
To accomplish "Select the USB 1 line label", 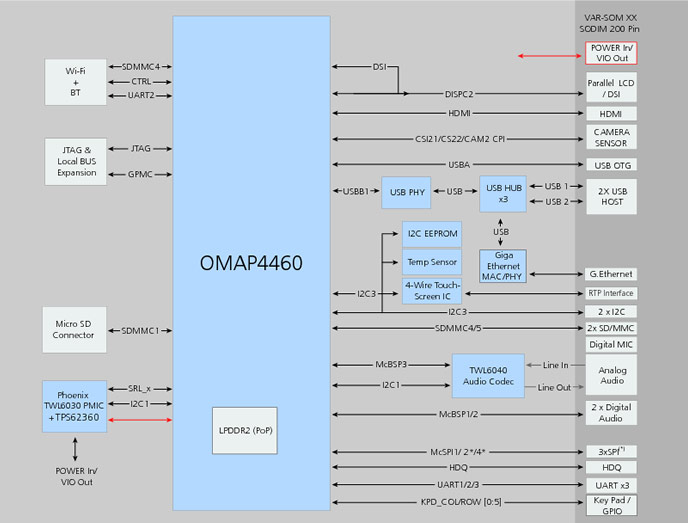I will (x=556, y=186).
